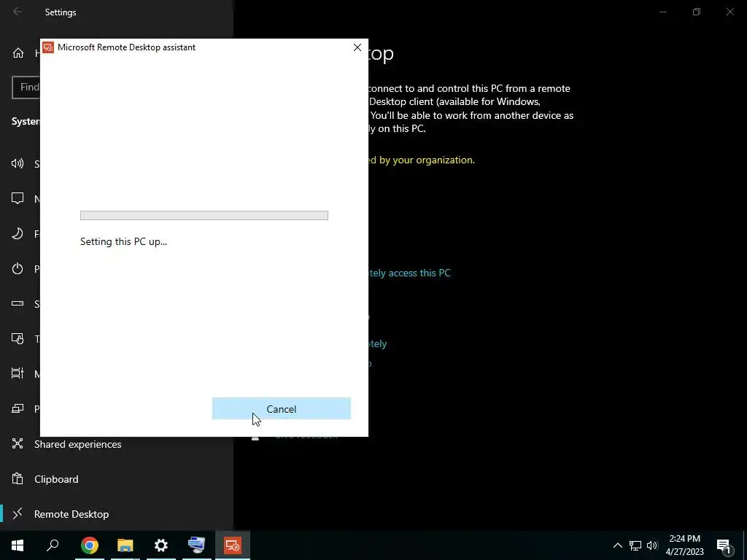The image size is (747, 560).
Task: Open the Projecting to this PC icon
Action: click(x=18, y=408)
